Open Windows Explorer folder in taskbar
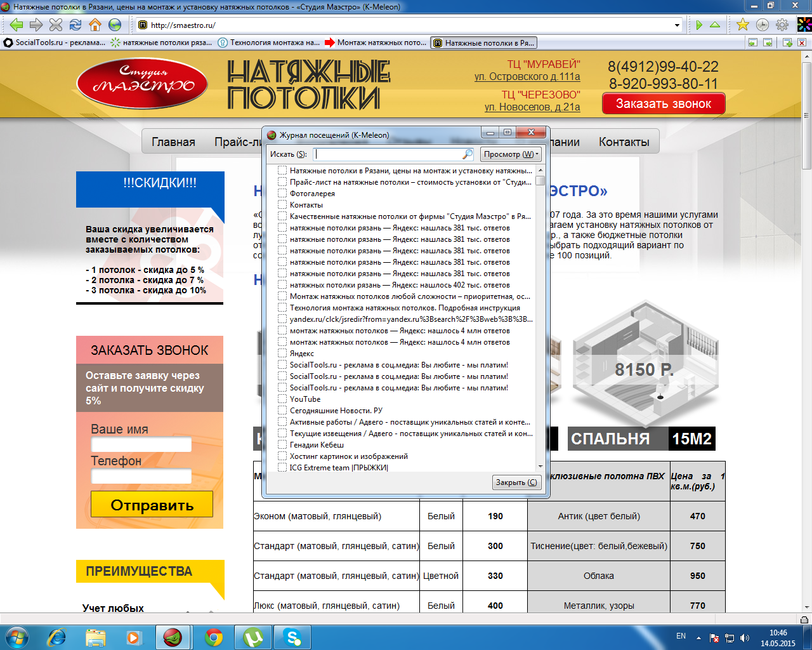 (96, 637)
